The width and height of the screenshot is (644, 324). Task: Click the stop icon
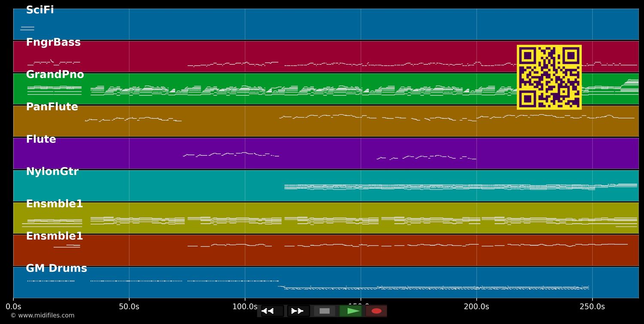coord(324,311)
